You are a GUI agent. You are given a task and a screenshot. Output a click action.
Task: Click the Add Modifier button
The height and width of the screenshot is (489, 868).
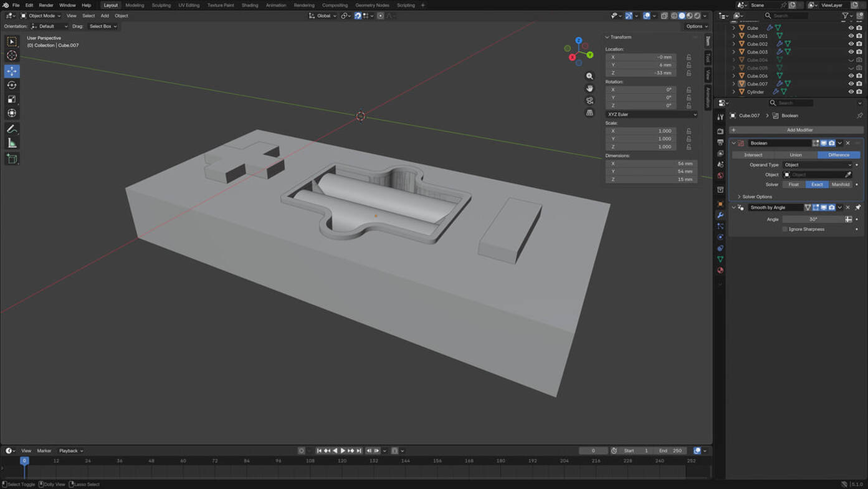799,130
